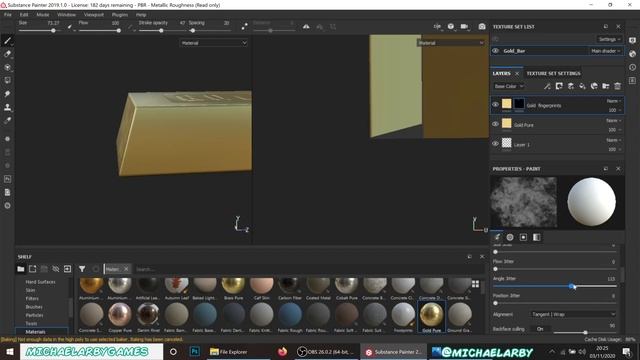Open the Texture Set Settings dropdown
The width and height of the screenshot is (640, 360).
[x=609, y=39]
